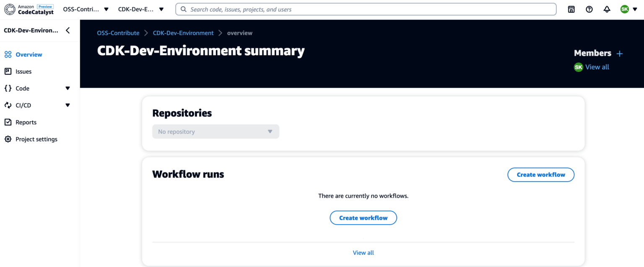Click the keyboard shortcuts icon near notifications

click(571, 9)
